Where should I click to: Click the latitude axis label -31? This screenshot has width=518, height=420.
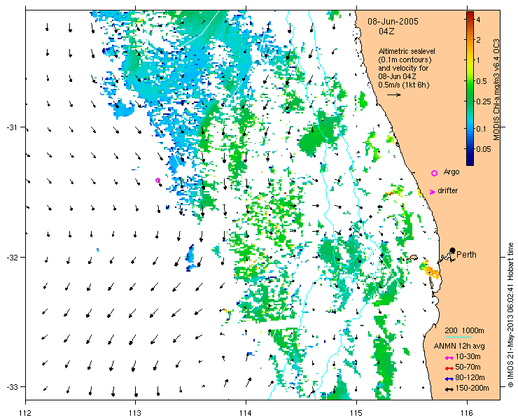[x=13, y=127]
